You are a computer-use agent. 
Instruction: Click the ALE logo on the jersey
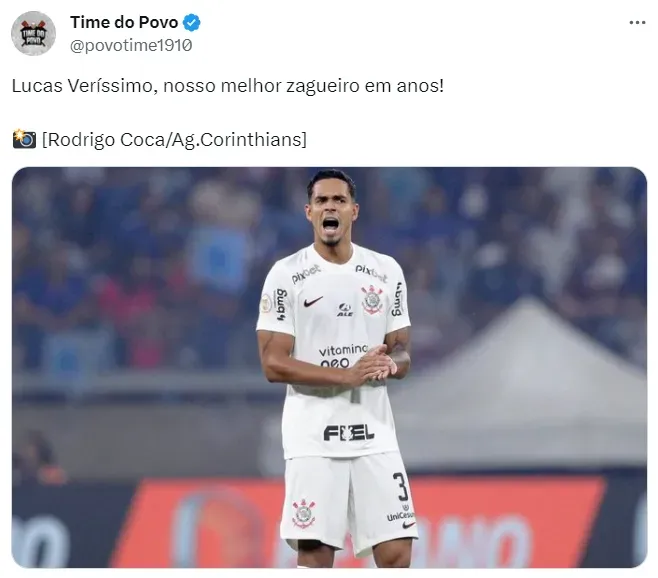(345, 310)
